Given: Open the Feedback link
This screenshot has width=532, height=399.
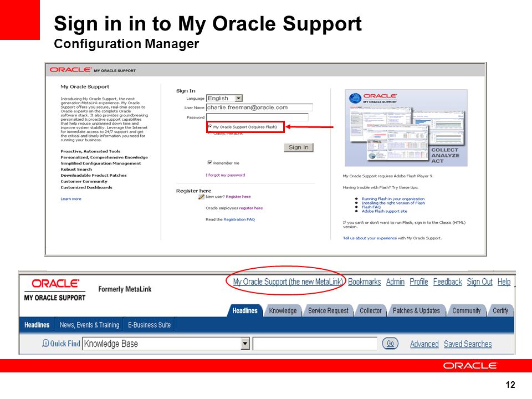Looking at the screenshot, I should pyautogui.click(x=448, y=282).
